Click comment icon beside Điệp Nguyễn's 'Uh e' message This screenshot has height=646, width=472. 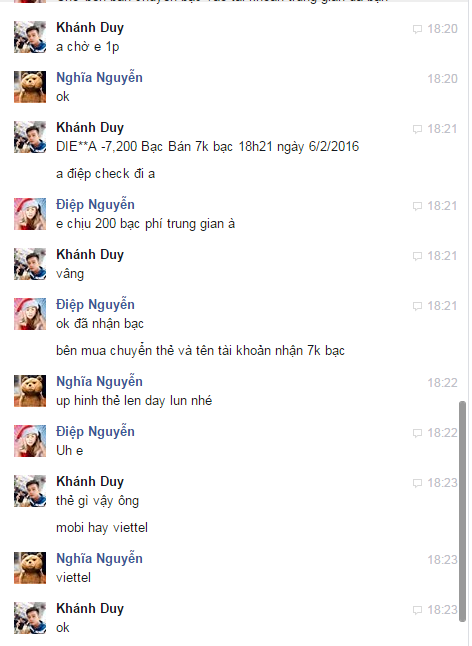[x=417, y=433]
